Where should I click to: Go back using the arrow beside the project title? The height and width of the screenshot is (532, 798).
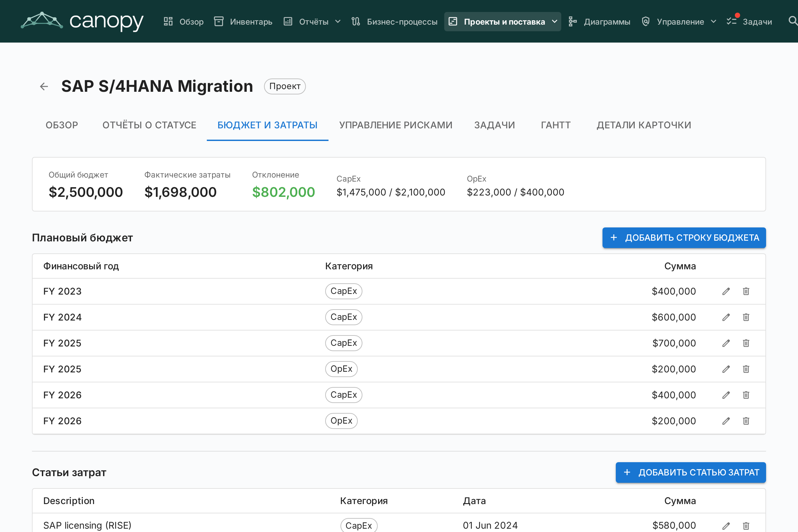click(44, 86)
